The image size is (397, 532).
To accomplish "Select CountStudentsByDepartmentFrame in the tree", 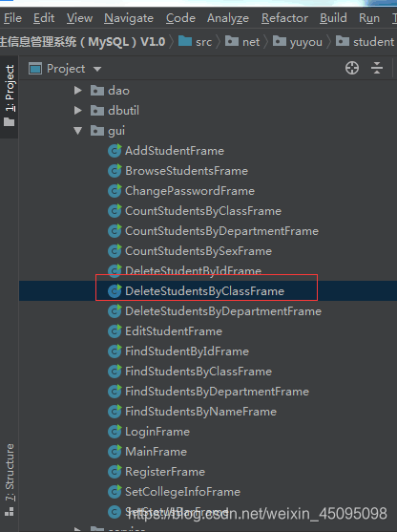I will 221,231.
